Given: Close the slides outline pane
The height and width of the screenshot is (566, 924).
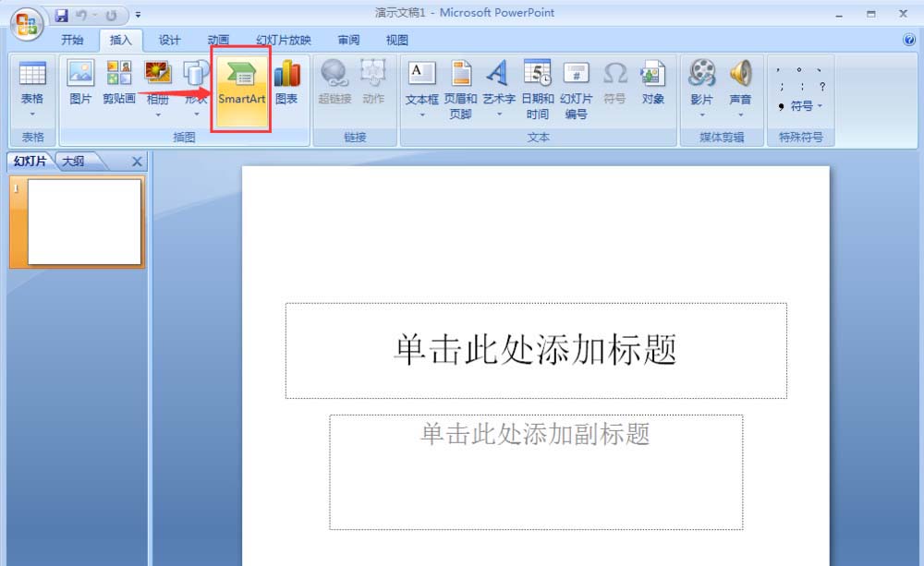Looking at the screenshot, I should click(137, 162).
